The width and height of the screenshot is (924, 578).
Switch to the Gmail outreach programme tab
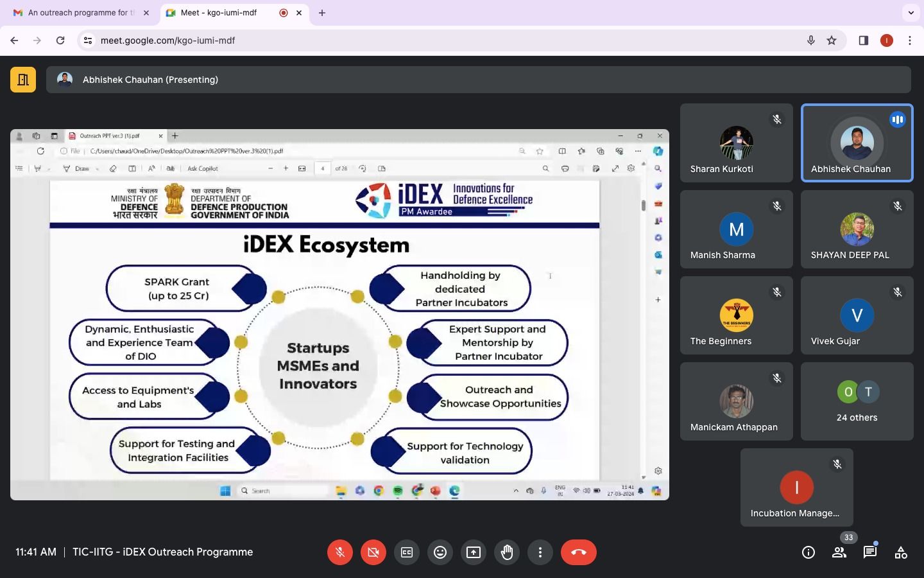80,13
